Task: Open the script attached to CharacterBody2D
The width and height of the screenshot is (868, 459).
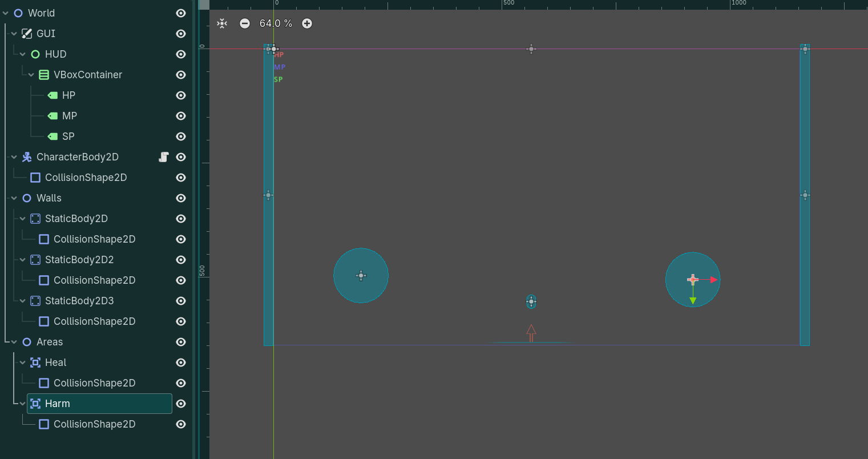Action: [164, 157]
